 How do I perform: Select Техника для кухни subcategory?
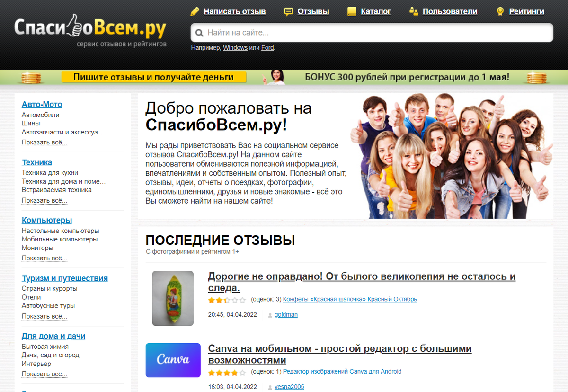(50, 173)
